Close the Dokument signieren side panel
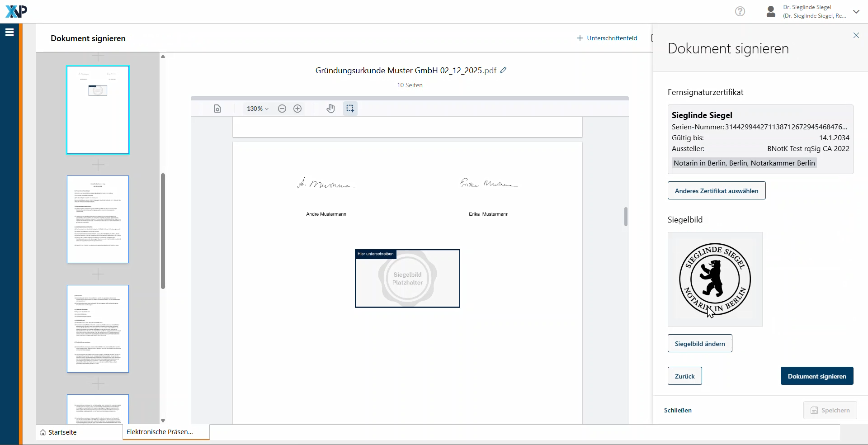Image resolution: width=868 pixels, height=445 pixels. [856, 35]
